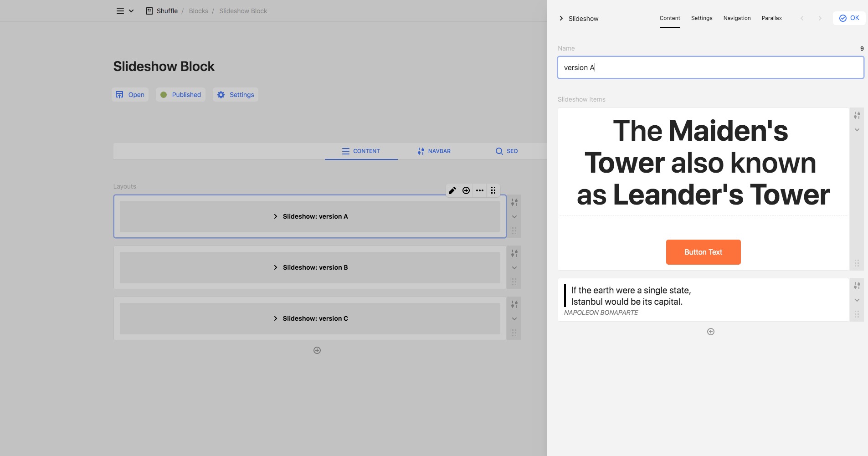Click the OK button to confirm
This screenshot has height=456, width=868.
point(849,18)
